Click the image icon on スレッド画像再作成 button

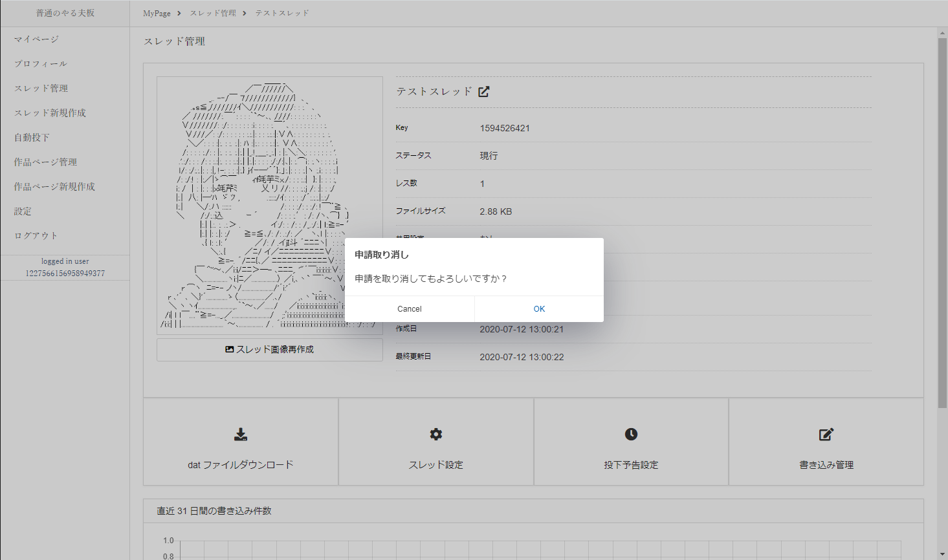click(229, 349)
